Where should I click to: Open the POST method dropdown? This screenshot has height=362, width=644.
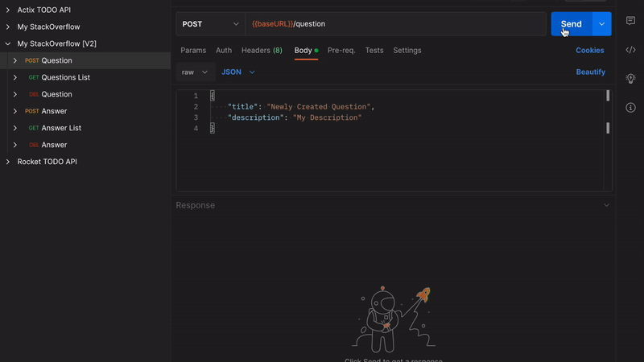[211, 24]
